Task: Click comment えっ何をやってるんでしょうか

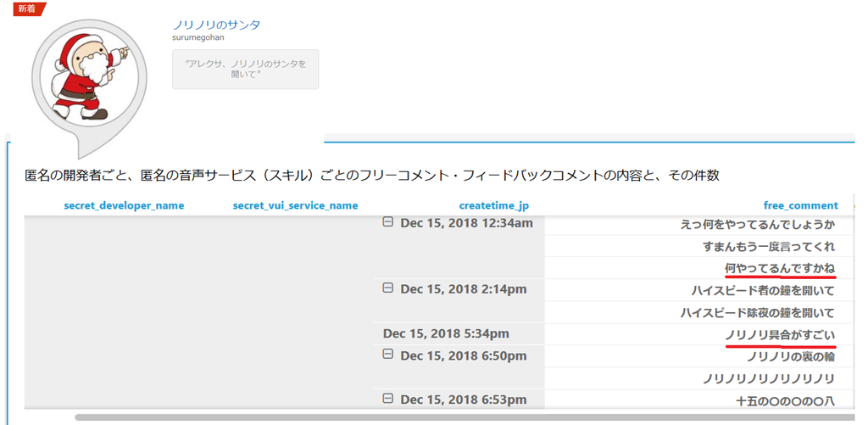Action: (757, 225)
